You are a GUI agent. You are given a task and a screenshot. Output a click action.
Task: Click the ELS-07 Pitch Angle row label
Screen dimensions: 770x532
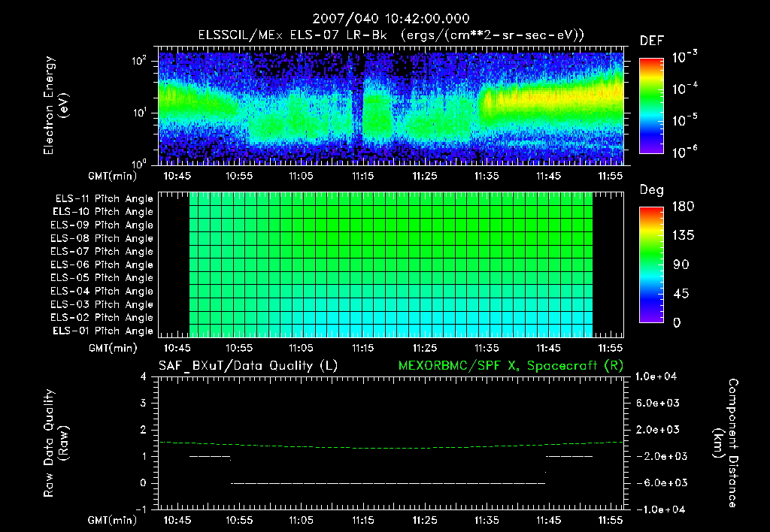coord(102,251)
